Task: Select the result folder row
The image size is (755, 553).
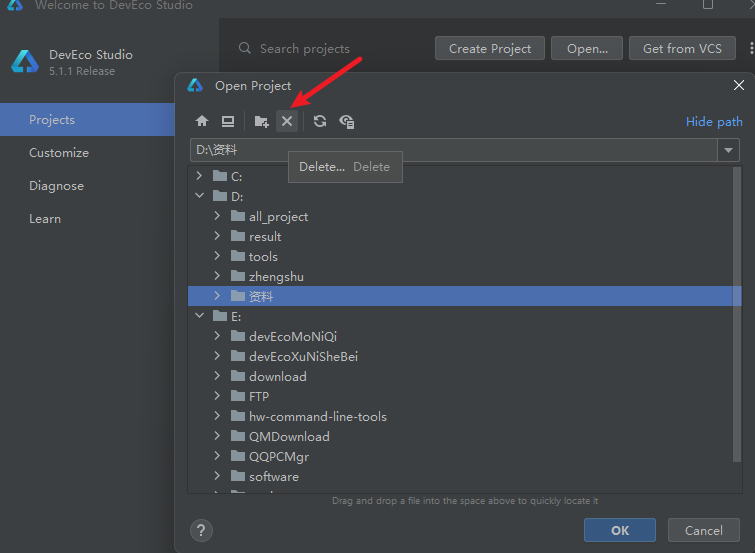Action: [465, 236]
